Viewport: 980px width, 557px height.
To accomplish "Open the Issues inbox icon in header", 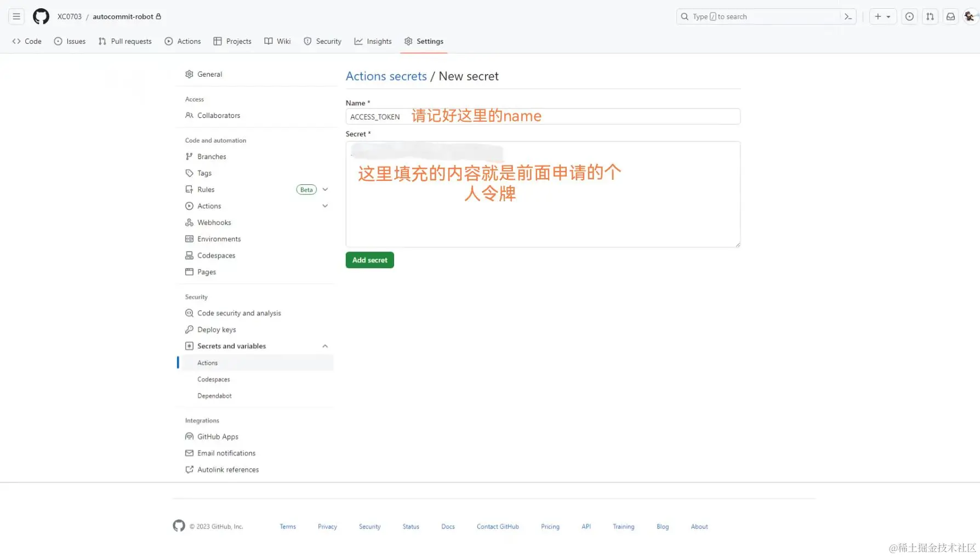I will tap(909, 16).
